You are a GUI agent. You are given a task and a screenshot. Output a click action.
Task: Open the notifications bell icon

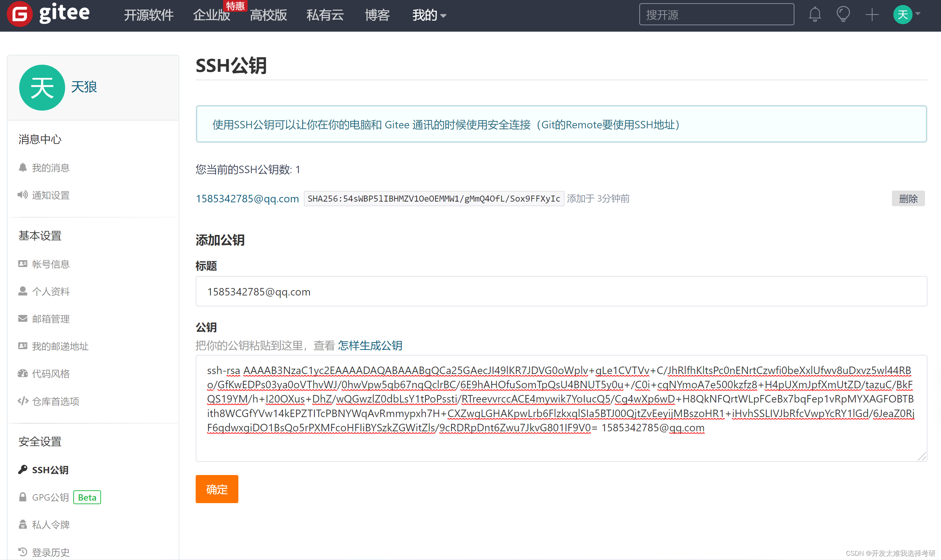tap(815, 14)
